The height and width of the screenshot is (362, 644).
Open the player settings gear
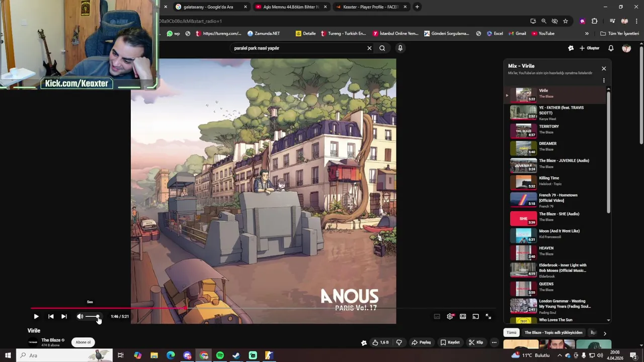tap(450, 316)
